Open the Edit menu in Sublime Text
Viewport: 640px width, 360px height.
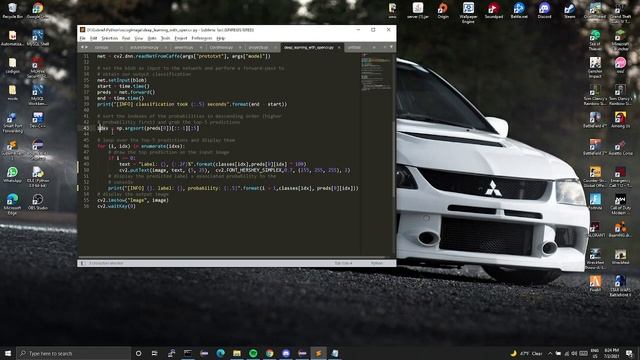coord(93,38)
